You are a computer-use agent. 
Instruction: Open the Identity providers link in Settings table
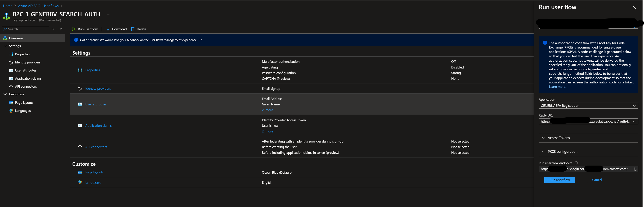tap(98, 88)
